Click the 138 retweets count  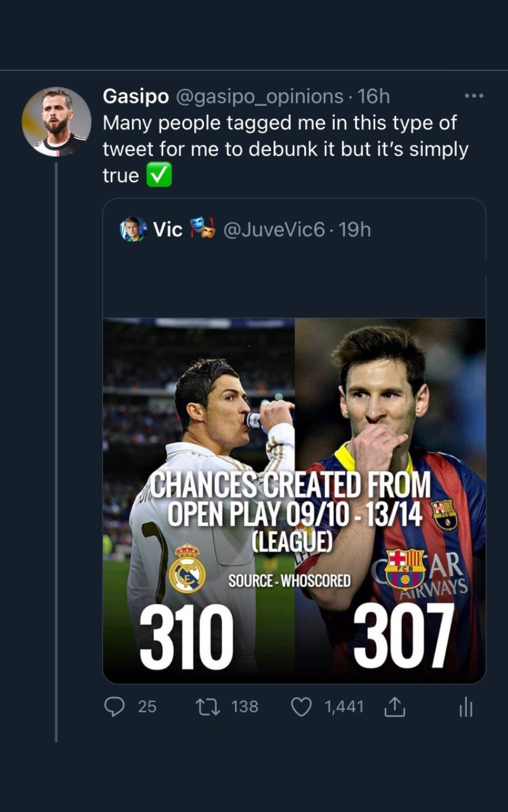pyautogui.click(x=245, y=707)
